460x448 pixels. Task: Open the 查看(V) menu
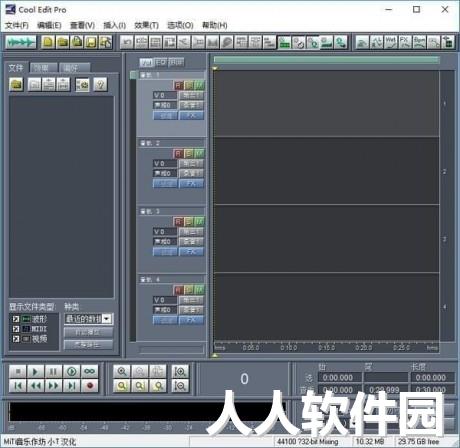[82, 25]
